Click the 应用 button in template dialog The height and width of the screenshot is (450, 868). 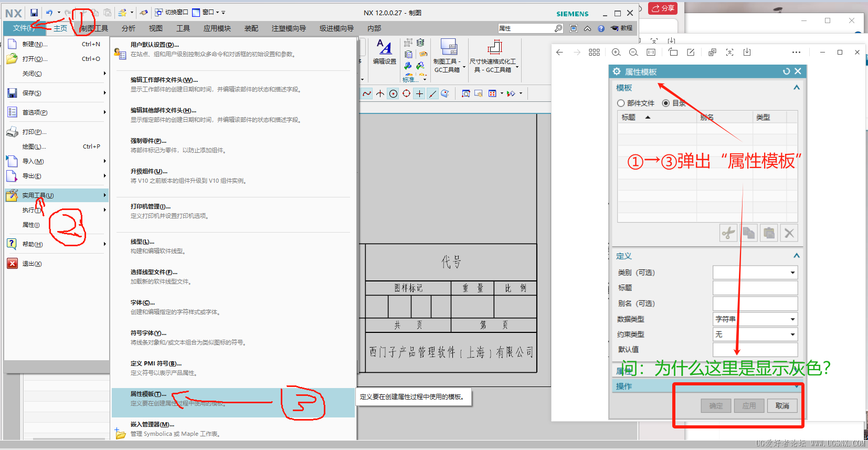pyautogui.click(x=749, y=406)
